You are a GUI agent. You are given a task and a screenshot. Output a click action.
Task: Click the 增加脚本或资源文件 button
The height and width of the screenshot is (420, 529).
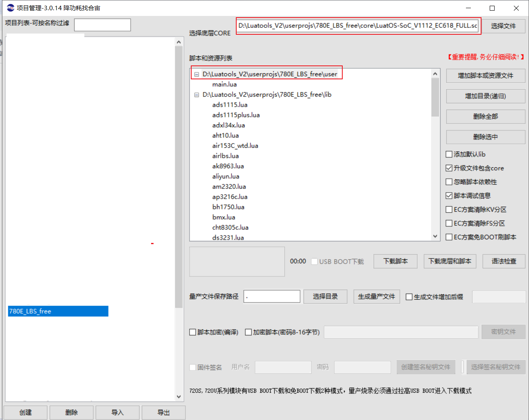486,76
